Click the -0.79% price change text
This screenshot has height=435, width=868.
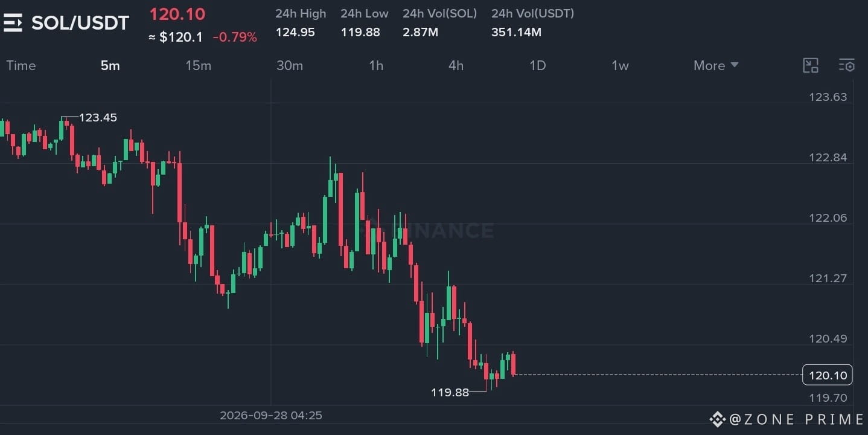pos(235,37)
